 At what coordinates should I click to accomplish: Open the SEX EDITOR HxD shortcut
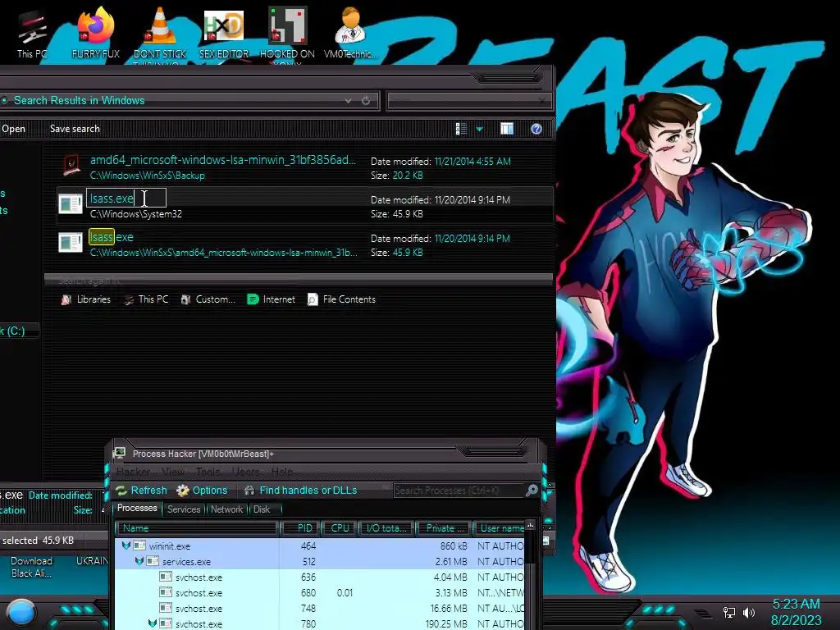click(224, 33)
